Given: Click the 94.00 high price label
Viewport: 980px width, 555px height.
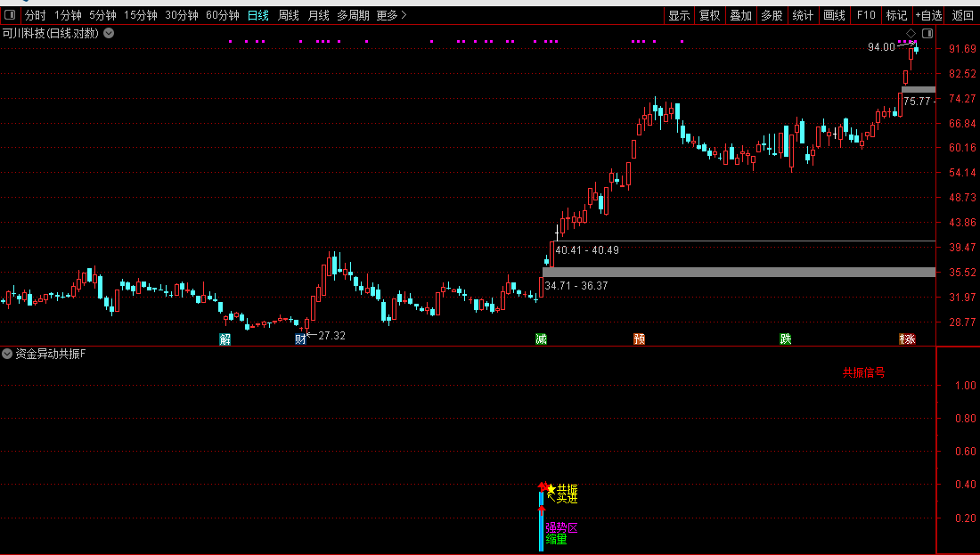Looking at the screenshot, I should coord(881,47).
